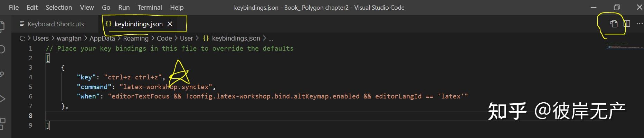Click the wangfan breadcrumb segment
Image resolution: width=644 pixels, height=138 pixels.
pyautogui.click(x=69, y=38)
